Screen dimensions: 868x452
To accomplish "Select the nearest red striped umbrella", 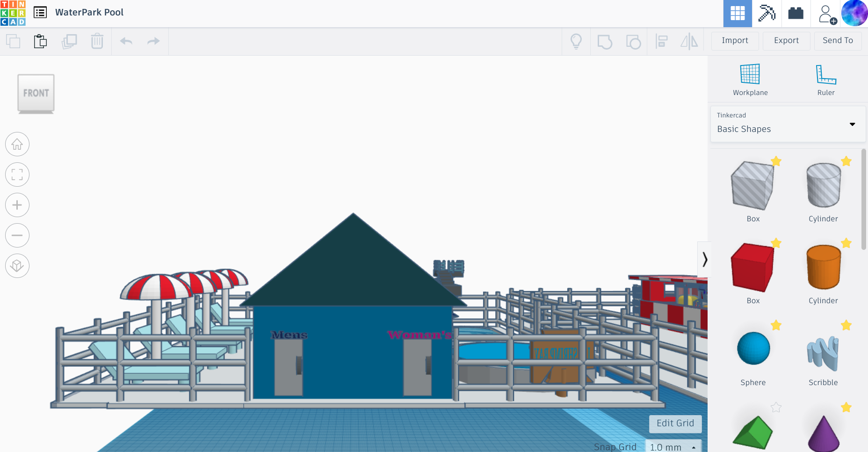I will pyautogui.click(x=156, y=286).
